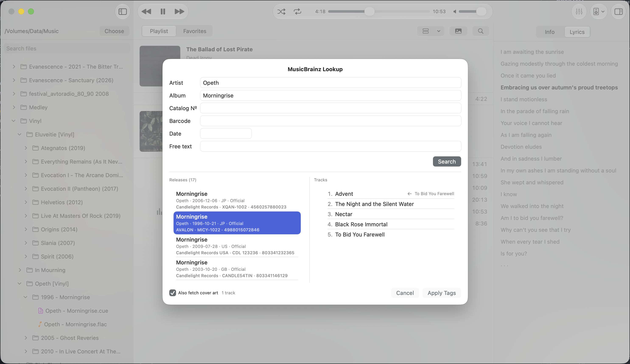Expand the In Mourning folder
The image size is (630, 364).
pos(20,270)
